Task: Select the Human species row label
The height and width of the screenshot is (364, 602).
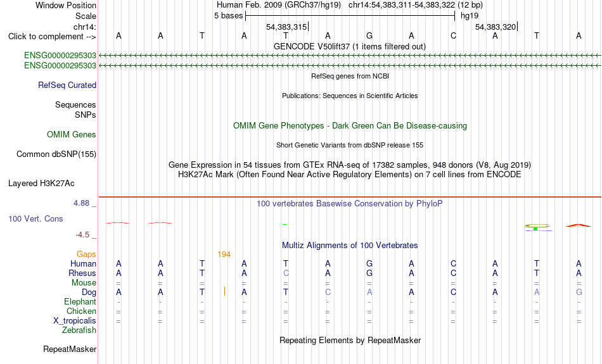Action: click(83, 263)
